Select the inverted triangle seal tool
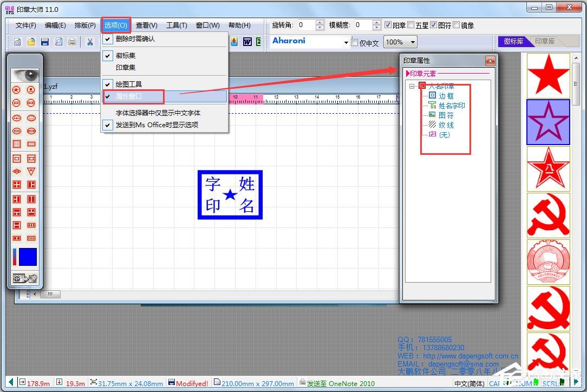This screenshot has height=392, width=587. pyautogui.click(x=31, y=172)
